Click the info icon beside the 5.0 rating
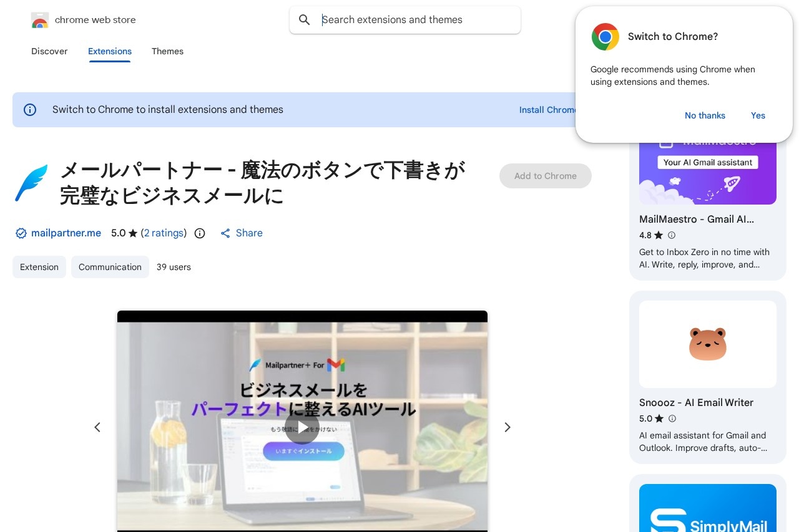Screen dimensions: 799x532 click(x=199, y=233)
